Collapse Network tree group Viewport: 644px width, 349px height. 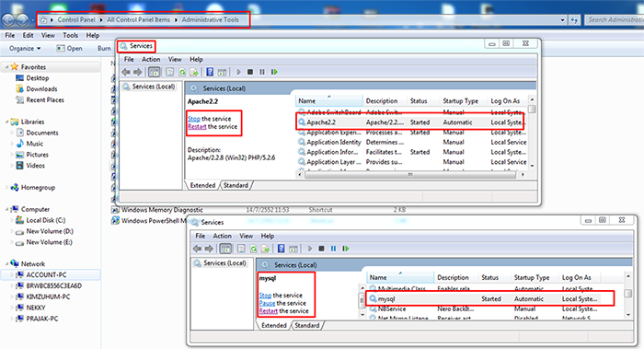tap(6, 264)
